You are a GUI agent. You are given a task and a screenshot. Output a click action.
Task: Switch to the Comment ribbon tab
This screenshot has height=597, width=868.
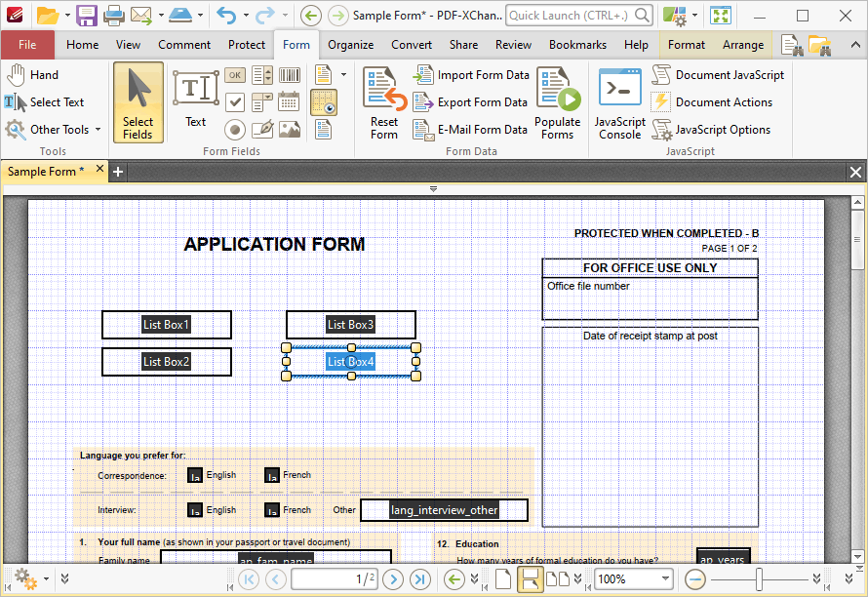coord(184,45)
